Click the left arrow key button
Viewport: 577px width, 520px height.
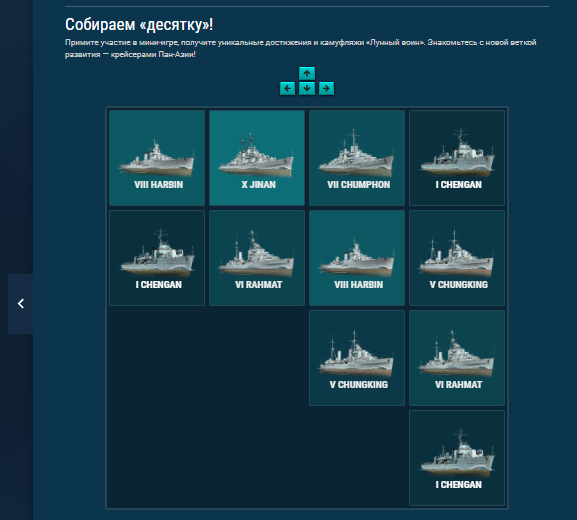(x=287, y=89)
